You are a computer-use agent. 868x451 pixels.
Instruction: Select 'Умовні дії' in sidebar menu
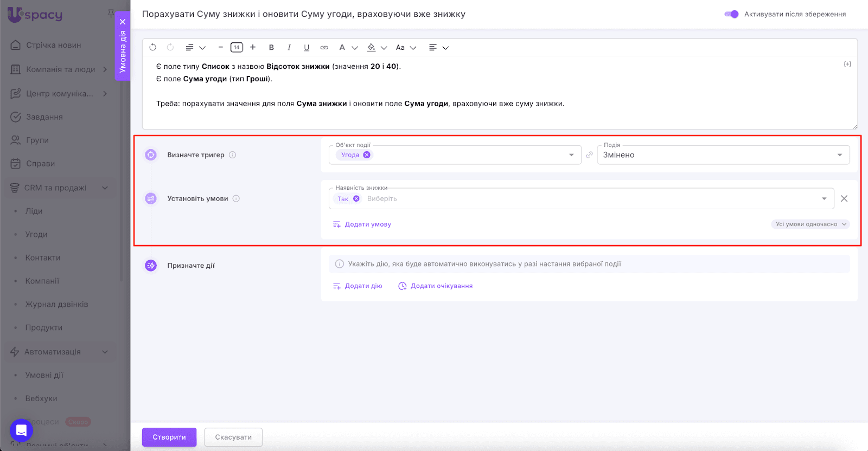(44, 375)
